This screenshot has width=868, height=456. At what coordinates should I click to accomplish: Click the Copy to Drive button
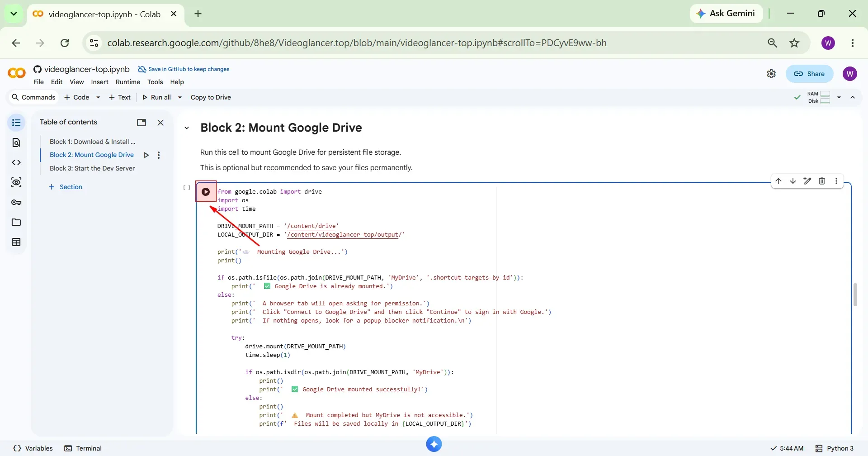pos(211,97)
